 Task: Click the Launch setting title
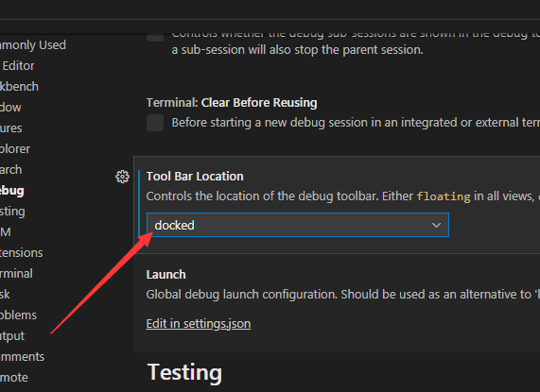(x=166, y=275)
